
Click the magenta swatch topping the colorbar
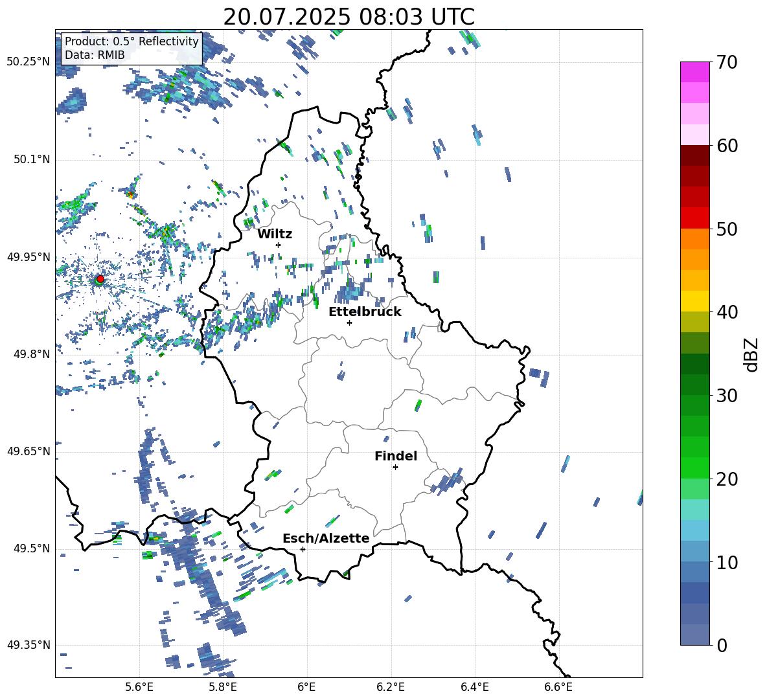[694, 72]
